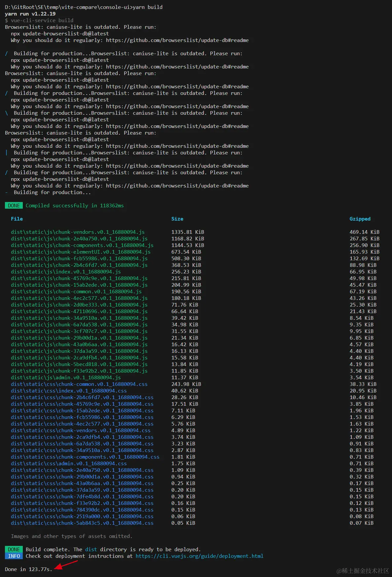Click the 'yarn build' prompt line
This screenshot has height=577, width=392.
[84, 7]
